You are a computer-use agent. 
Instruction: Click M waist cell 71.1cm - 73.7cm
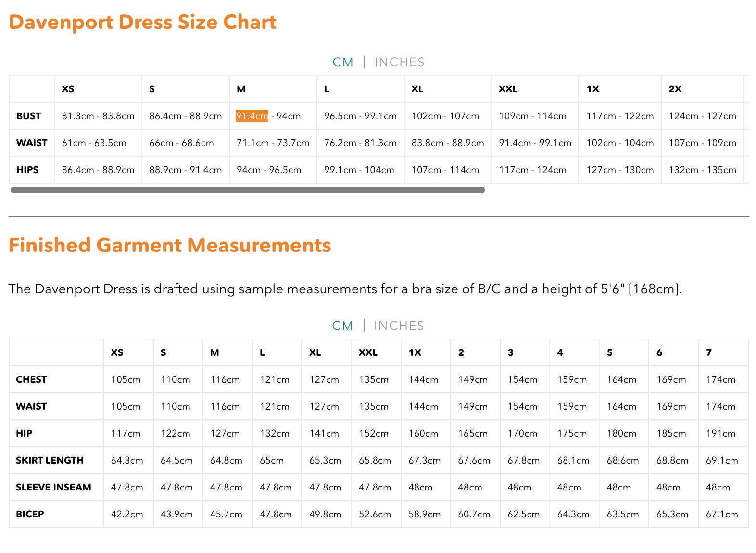(273, 143)
